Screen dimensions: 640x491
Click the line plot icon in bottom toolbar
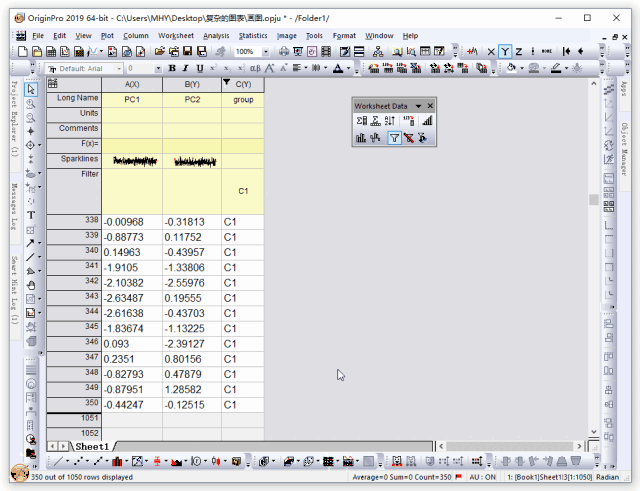tap(59, 462)
